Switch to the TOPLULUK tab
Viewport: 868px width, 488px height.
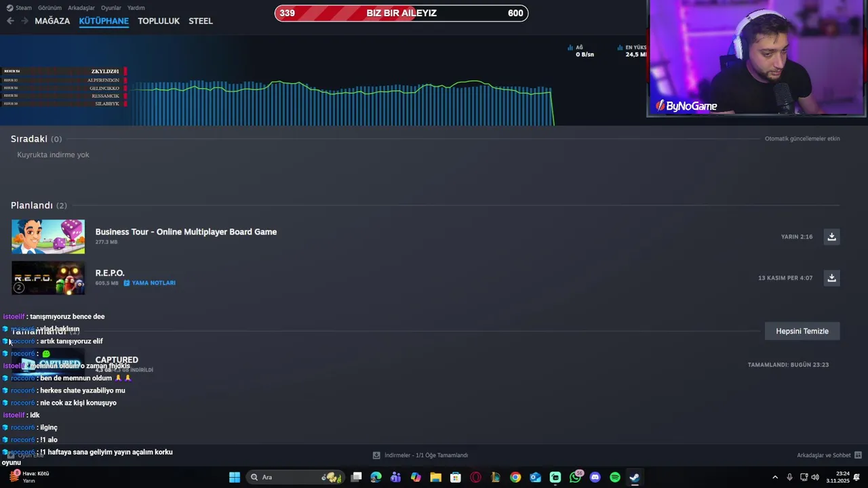159,21
